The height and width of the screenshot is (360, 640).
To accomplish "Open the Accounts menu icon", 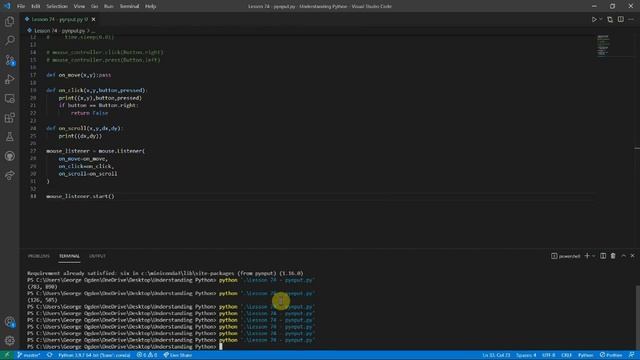I will pyautogui.click(x=9, y=322).
